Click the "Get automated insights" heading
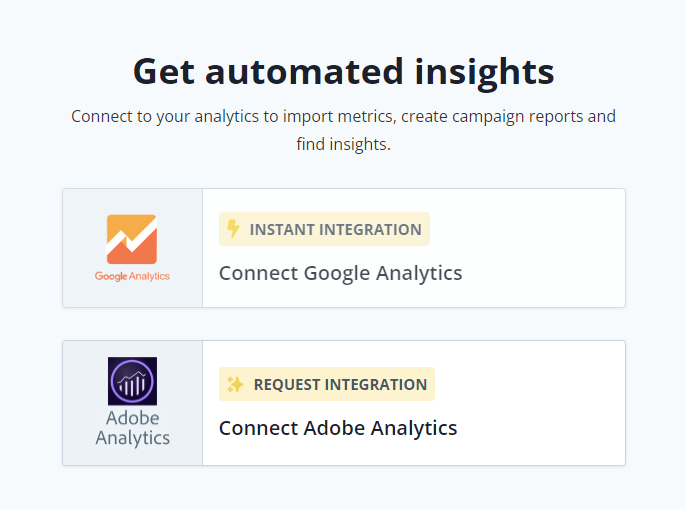The height and width of the screenshot is (509, 685). pos(343,72)
